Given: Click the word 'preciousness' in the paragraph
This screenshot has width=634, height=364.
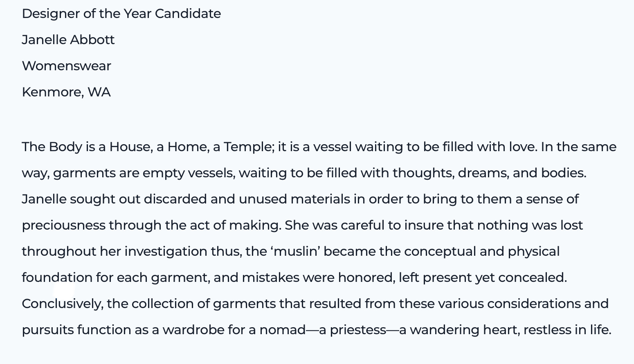Looking at the screenshot, I should point(64,226).
